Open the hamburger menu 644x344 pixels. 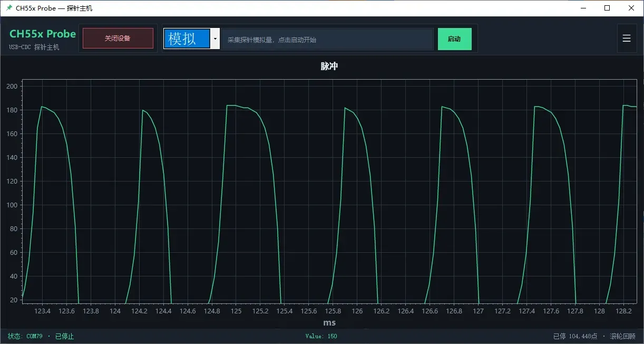point(627,39)
